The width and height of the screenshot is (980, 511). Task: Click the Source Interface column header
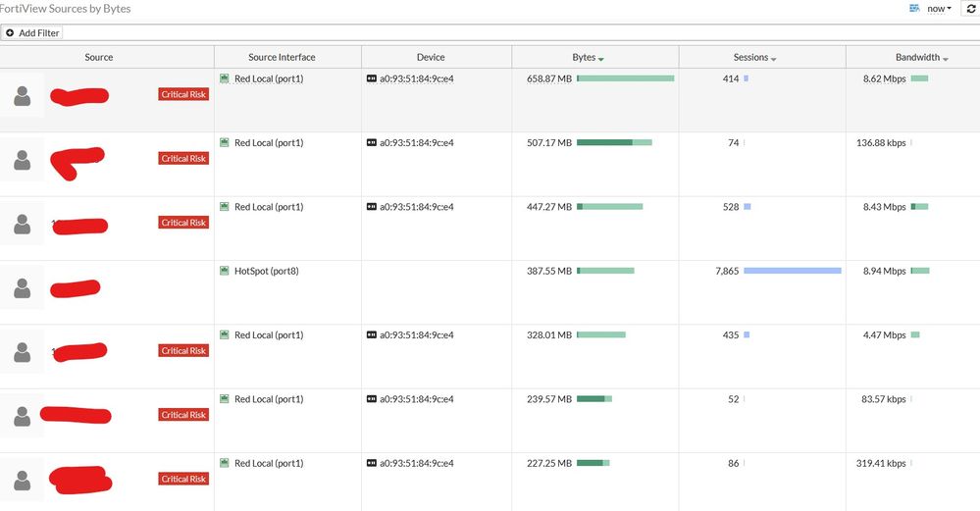tap(282, 57)
